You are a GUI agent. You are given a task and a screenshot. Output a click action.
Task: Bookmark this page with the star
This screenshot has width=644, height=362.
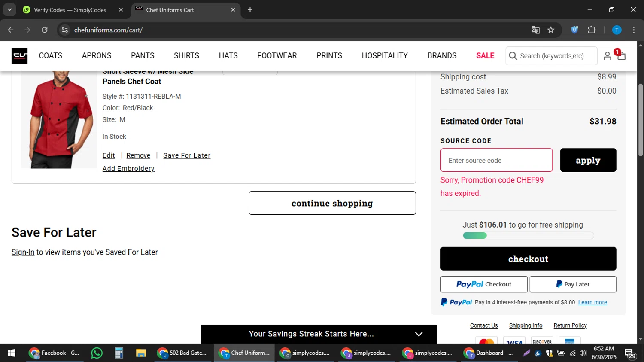point(551,30)
